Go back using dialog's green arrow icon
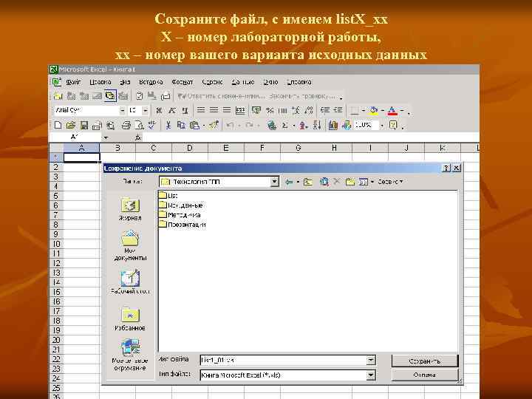Image resolution: width=532 pixels, height=399 pixels. [x=289, y=182]
